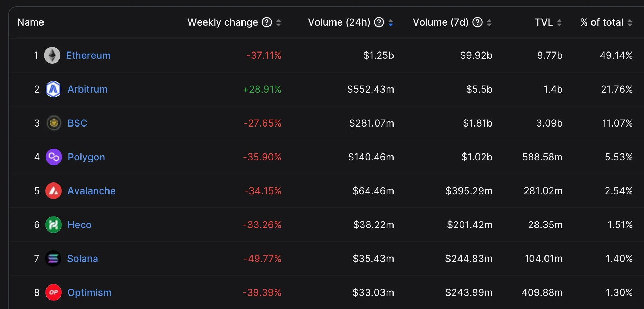Open the Optimism chain link

(89, 292)
